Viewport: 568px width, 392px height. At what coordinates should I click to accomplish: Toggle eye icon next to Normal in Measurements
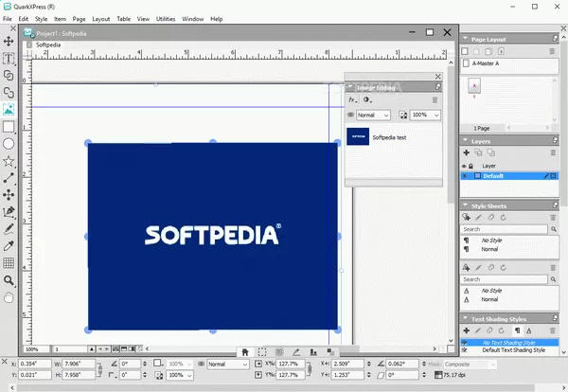point(201,364)
